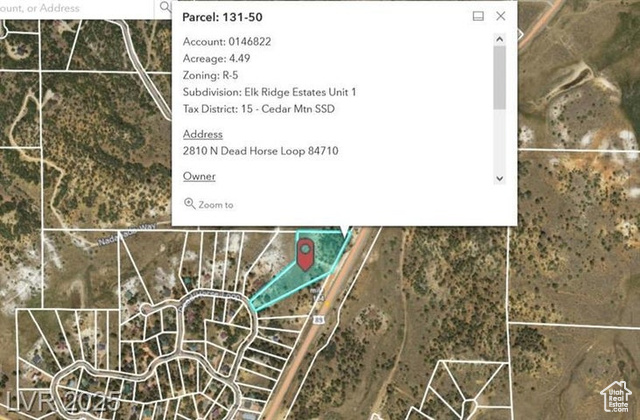Click the Account: 0146822 text line
This screenshot has width=640, height=420.
pos(227,42)
